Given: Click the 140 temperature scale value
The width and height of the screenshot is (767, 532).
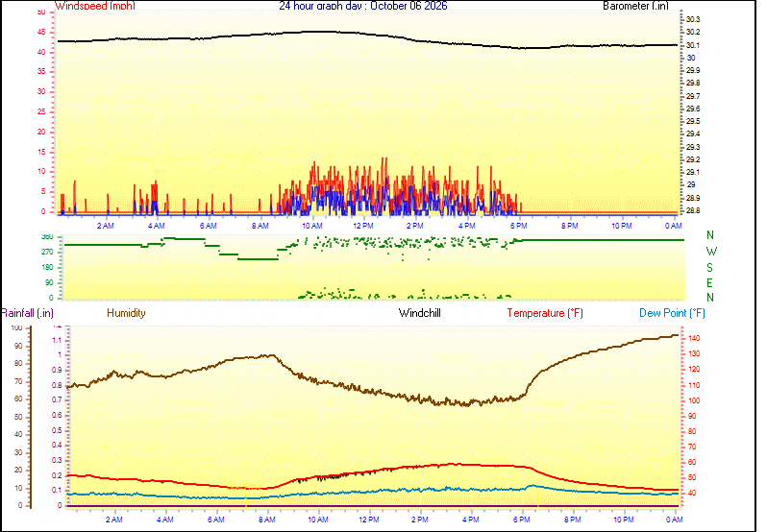Looking at the screenshot, I should pyautogui.click(x=694, y=338).
